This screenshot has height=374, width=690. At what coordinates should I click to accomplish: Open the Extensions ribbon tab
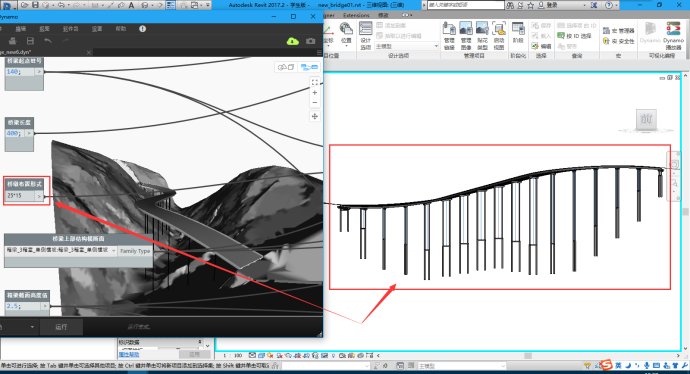pos(356,15)
